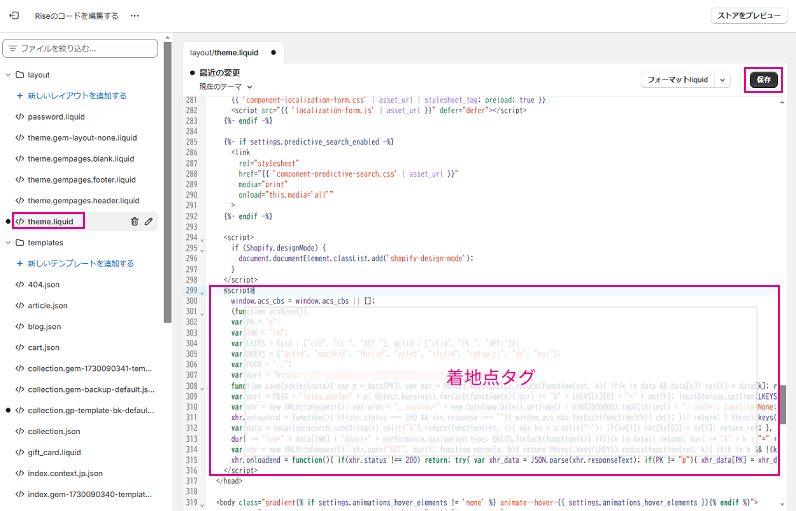Open collection.json template file
Viewport: 796px width, 511px height.
pyautogui.click(x=54, y=431)
